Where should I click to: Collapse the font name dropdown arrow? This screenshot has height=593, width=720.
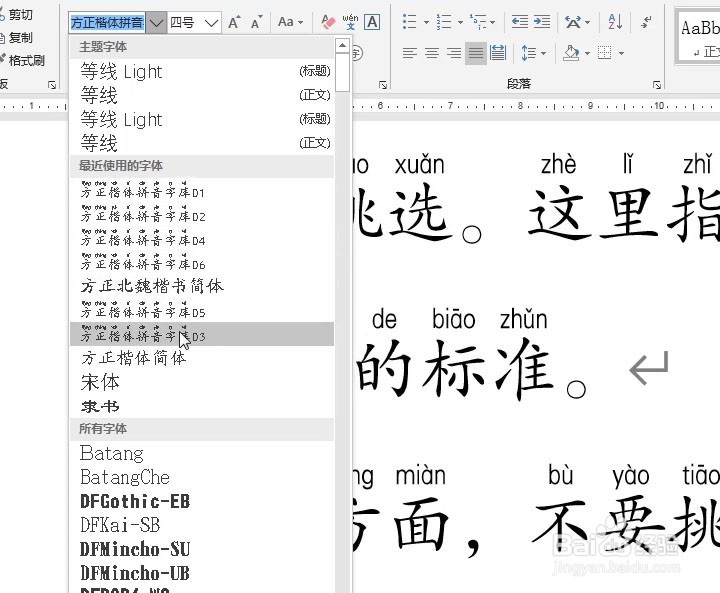point(157,23)
